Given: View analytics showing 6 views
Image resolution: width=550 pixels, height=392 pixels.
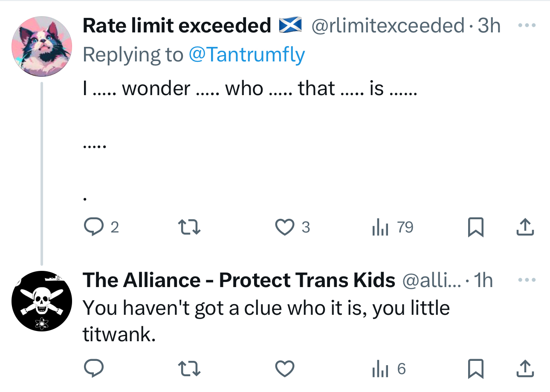Looking at the screenshot, I should [388, 369].
